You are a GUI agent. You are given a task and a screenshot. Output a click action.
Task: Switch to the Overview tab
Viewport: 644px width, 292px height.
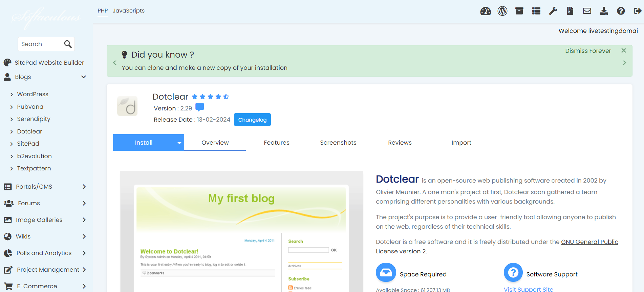(215, 143)
